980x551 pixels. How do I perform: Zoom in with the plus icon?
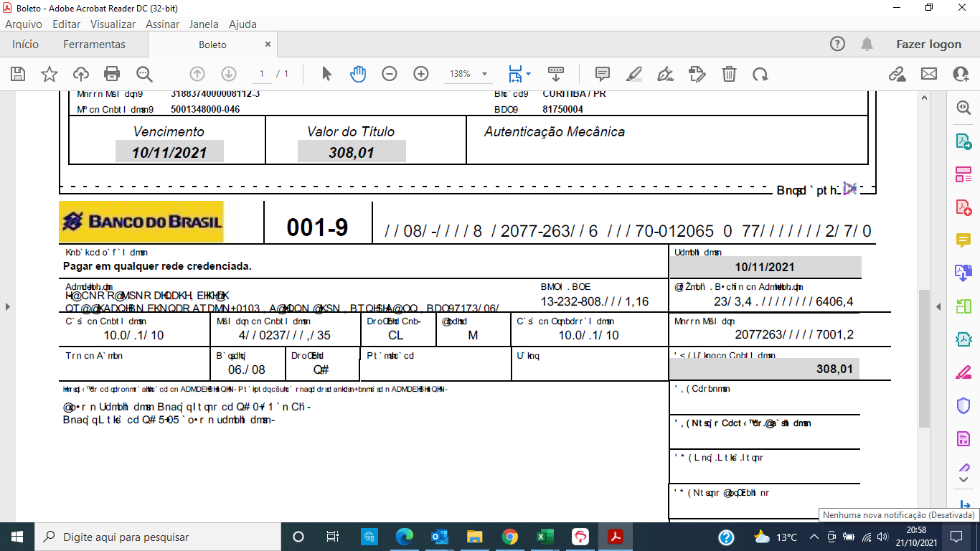click(421, 73)
